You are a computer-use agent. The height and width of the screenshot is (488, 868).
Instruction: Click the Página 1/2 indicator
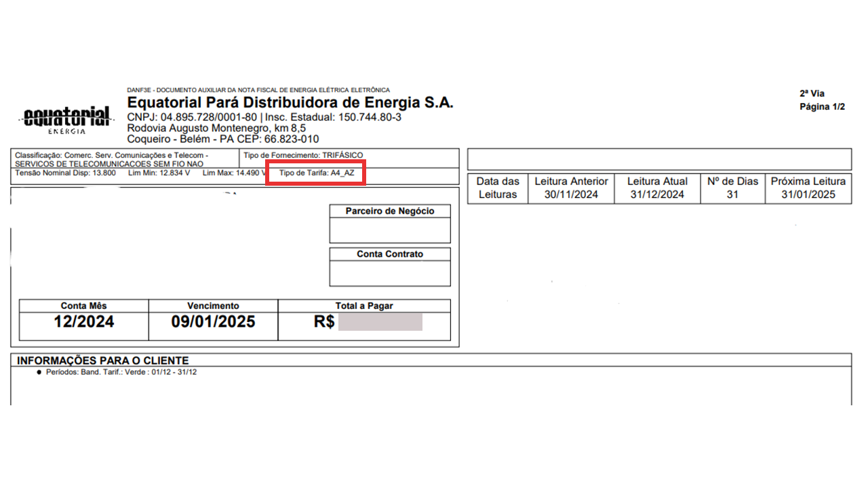point(822,107)
